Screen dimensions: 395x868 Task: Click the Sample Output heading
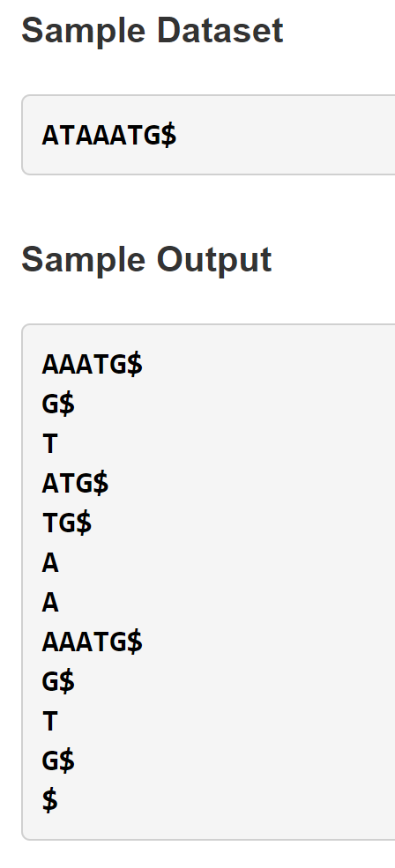[146, 260]
